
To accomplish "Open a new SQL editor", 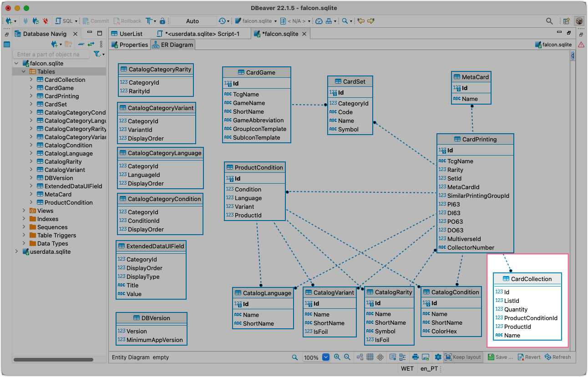I will [x=63, y=21].
